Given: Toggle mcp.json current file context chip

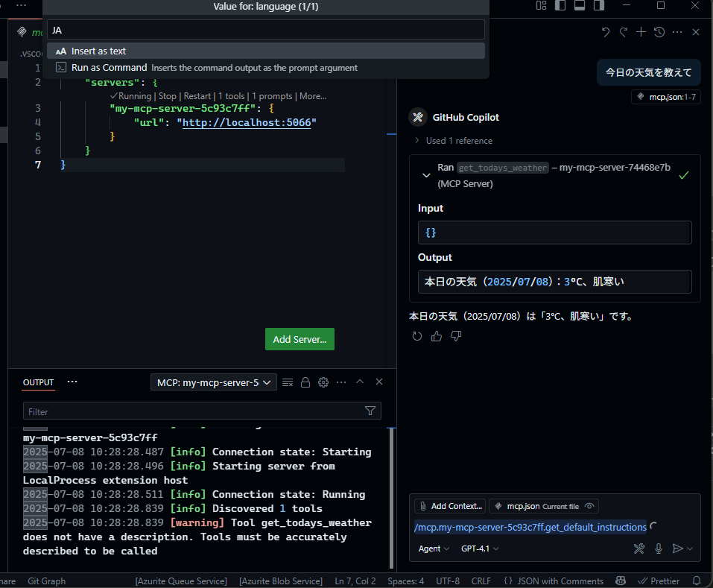Looking at the screenshot, I should (543, 506).
